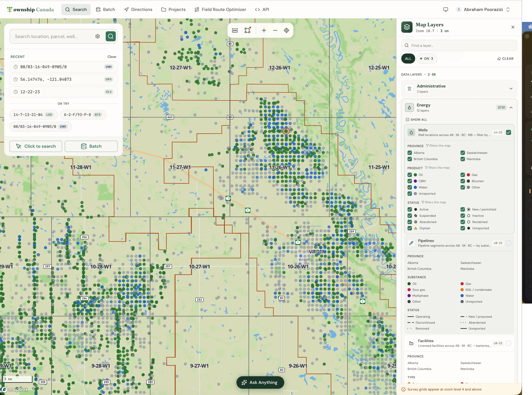Click the CLEAR eraser icon button
This screenshot has width=532, height=395.
505,59
